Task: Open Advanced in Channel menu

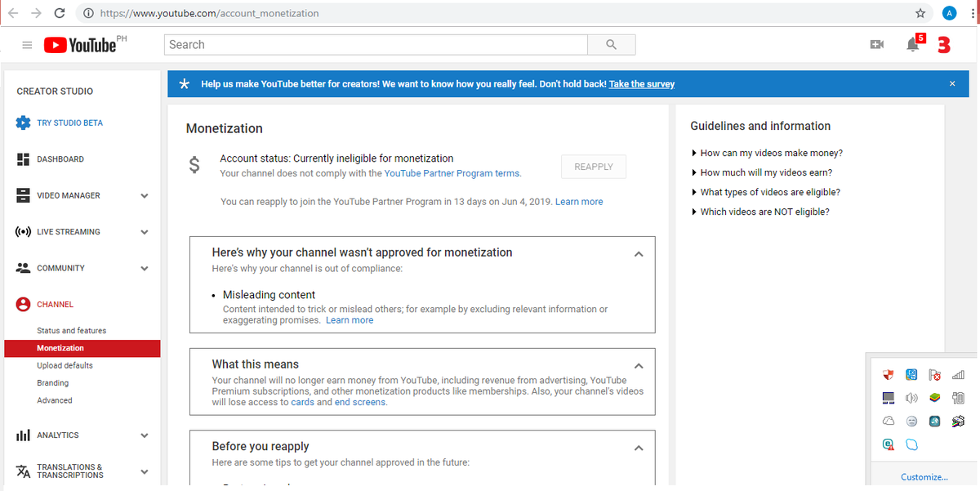Action: (55, 400)
